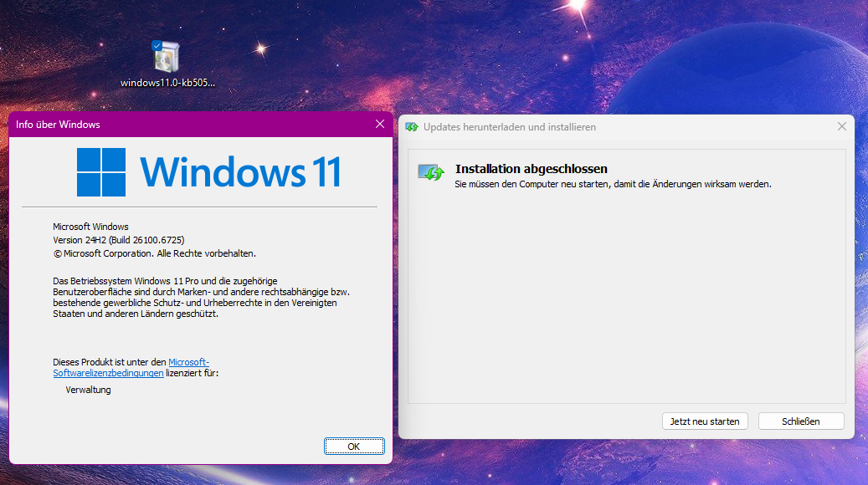The height and width of the screenshot is (485, 868).
Task: Click the Microsoft Windows product name line
Action: (90, 227)
